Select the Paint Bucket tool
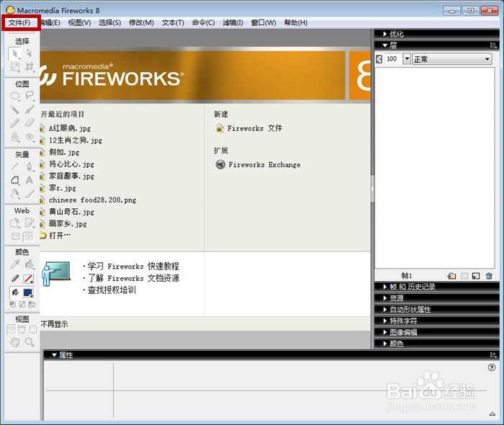This screenshot has width=504, height=425. click(x=30, y=264)
